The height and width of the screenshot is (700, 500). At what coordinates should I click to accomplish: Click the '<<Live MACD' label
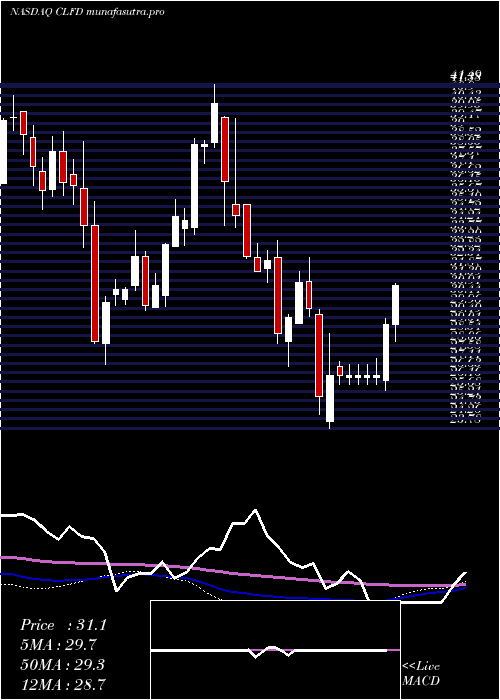coord(421,674)
